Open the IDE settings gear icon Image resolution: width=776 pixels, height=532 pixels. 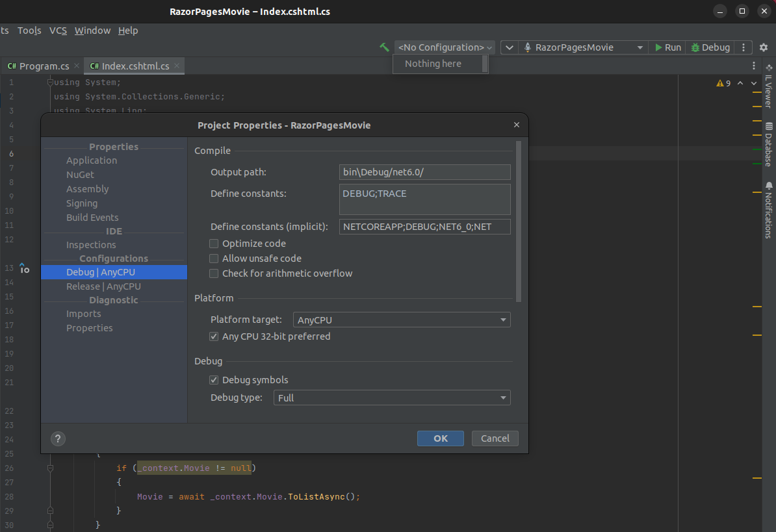[x=763, y=47]
